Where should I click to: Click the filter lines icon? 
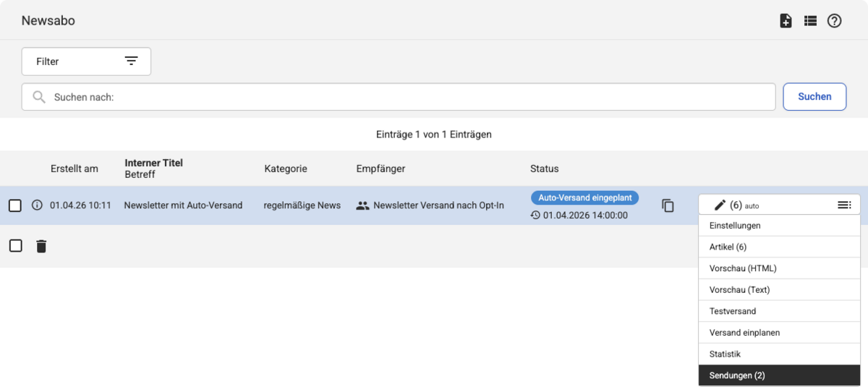tap(131, 61)
